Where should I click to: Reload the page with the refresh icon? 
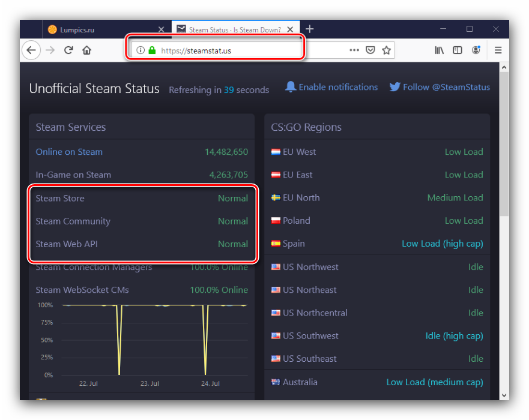[68, 50]
